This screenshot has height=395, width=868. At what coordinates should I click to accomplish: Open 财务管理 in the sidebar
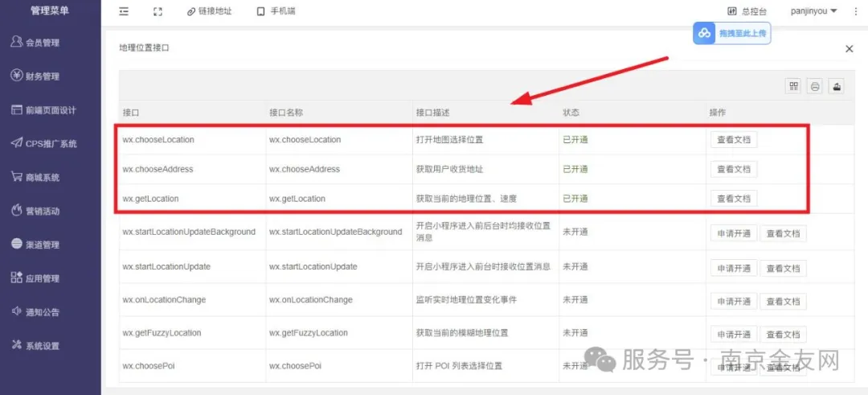(x=35, y=76)
